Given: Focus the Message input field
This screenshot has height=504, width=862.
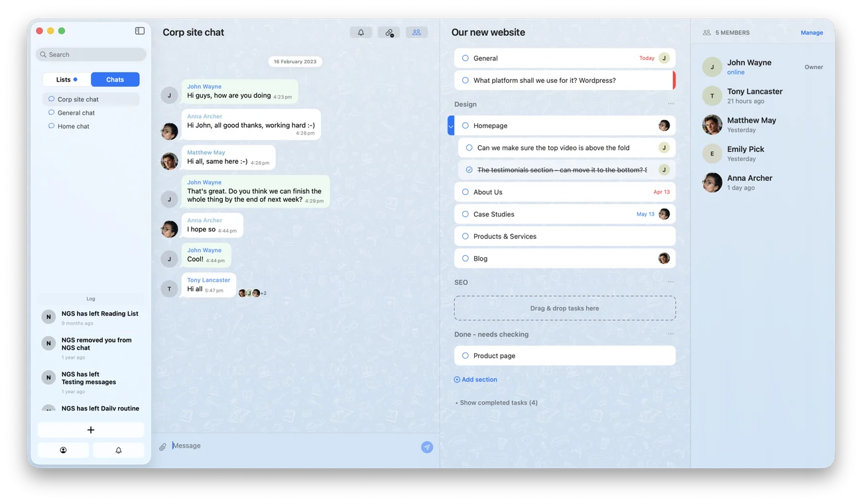Looking at the screenshot, I should click(294, 446).
